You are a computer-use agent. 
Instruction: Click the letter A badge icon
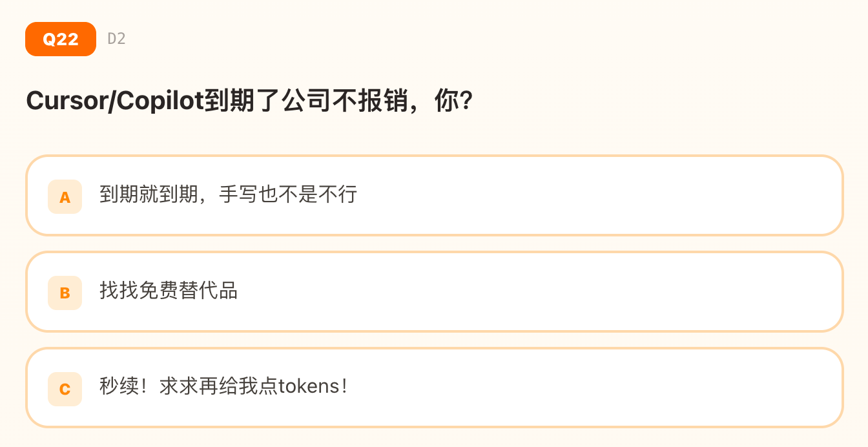[65, 197]
